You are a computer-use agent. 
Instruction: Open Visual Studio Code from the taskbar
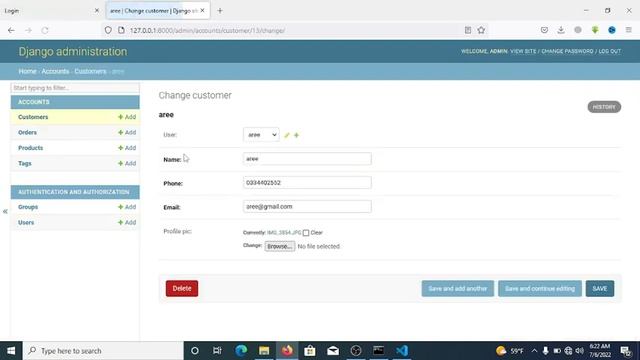pyautogui.click(x=402, y=351)
